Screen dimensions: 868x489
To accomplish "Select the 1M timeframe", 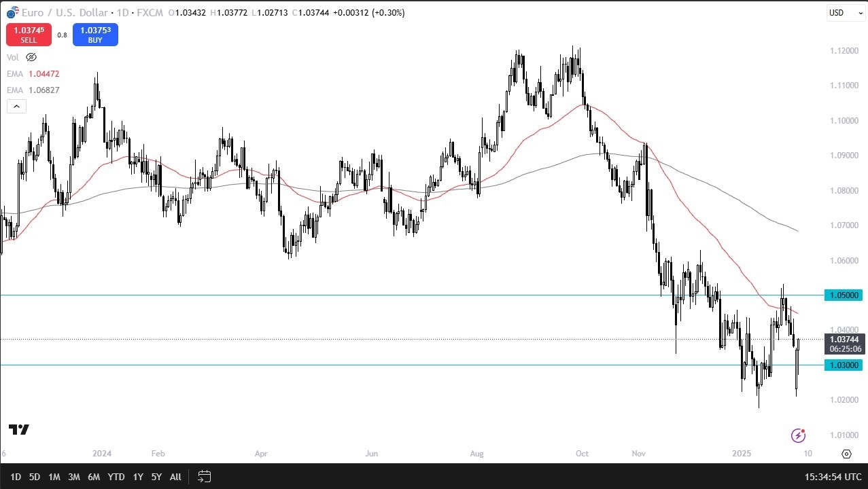I will point(54,477).
